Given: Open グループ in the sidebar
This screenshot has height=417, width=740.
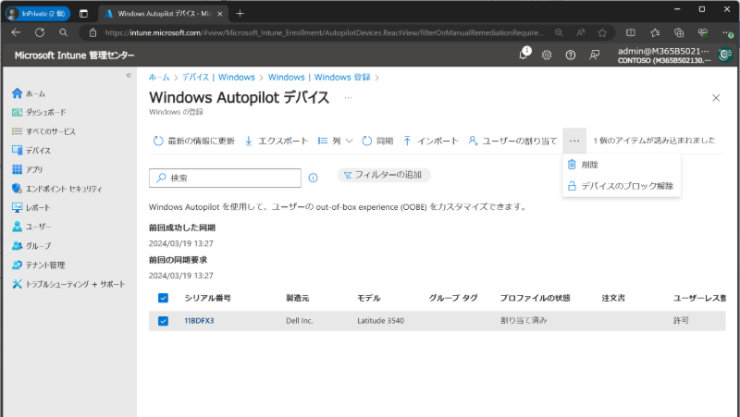Looking at the screenshot, I should click(31, 246).
